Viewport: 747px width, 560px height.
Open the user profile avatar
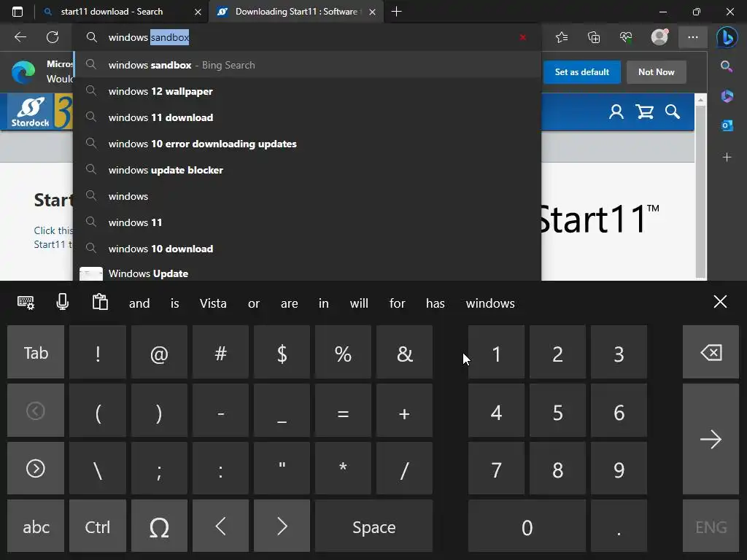[659, 37]
